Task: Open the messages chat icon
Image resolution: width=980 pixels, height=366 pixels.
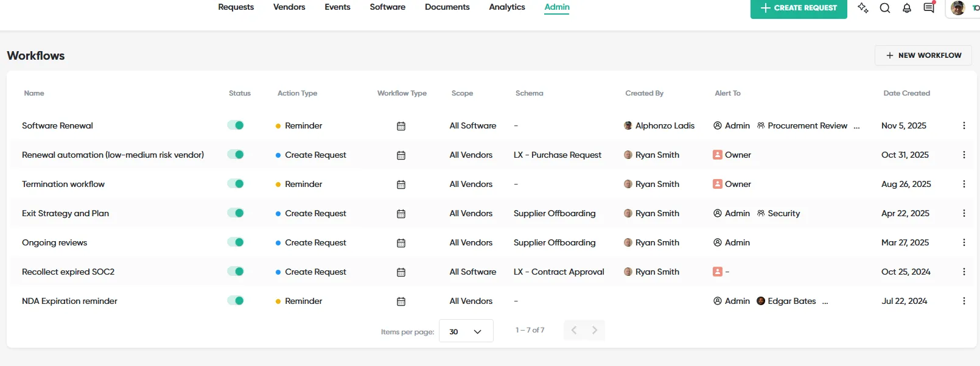Action: [929, 8]
